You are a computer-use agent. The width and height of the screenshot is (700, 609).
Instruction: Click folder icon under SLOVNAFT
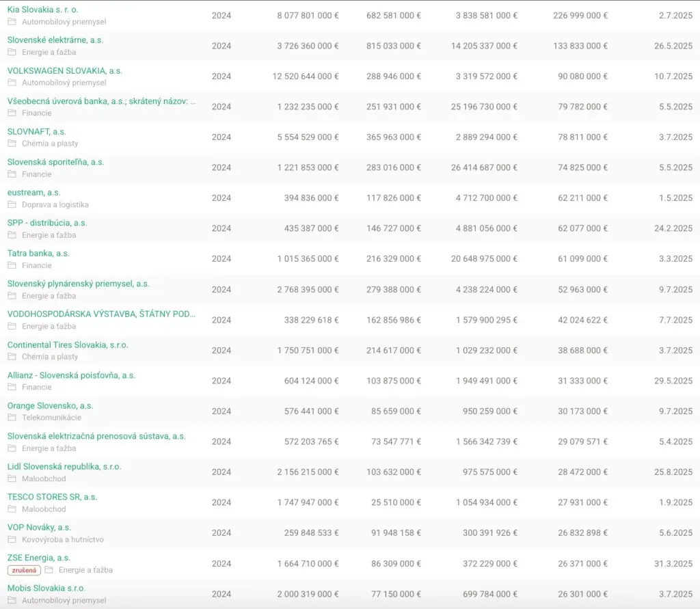(x=12, y=144)
